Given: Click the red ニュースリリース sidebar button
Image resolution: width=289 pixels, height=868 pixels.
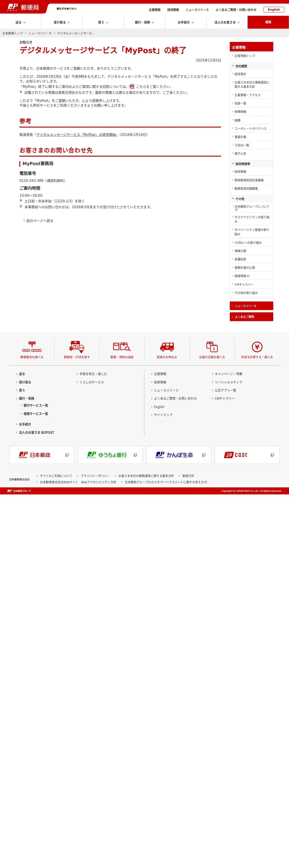Looking at the screenshot, I should click(251, 306).
